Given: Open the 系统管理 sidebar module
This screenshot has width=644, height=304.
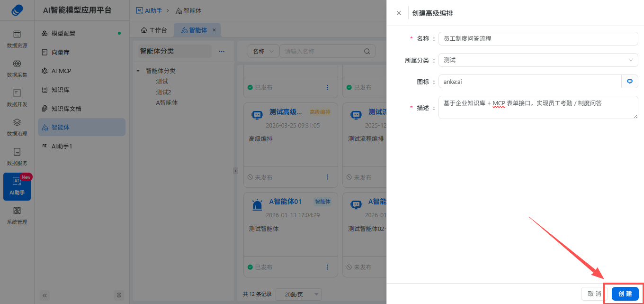Looking at the screenshot, I should [17, 215].
